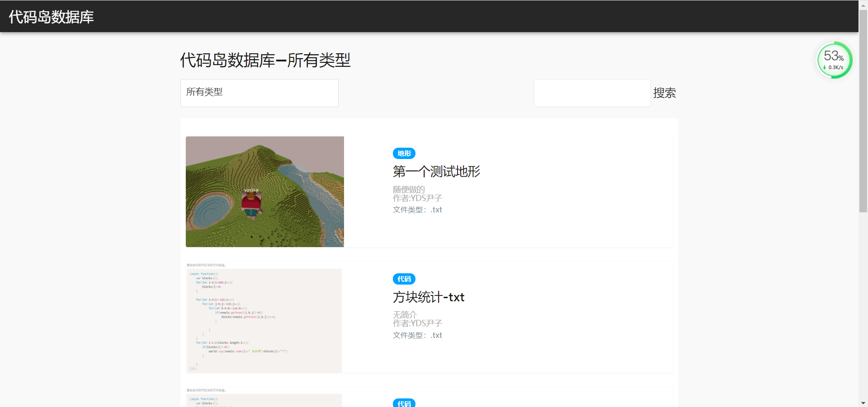The width and height of the screenshot is (868, 407).
Task: Click the scrollbar down arrow
Action: 863,403
